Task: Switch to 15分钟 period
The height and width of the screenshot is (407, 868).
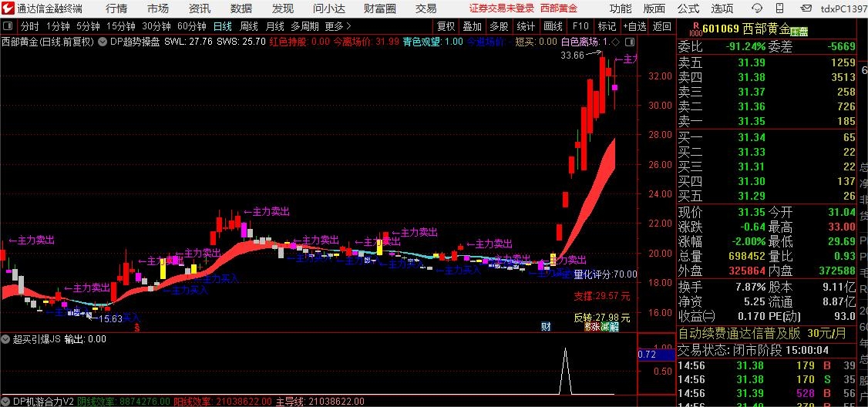Action: 121,26
